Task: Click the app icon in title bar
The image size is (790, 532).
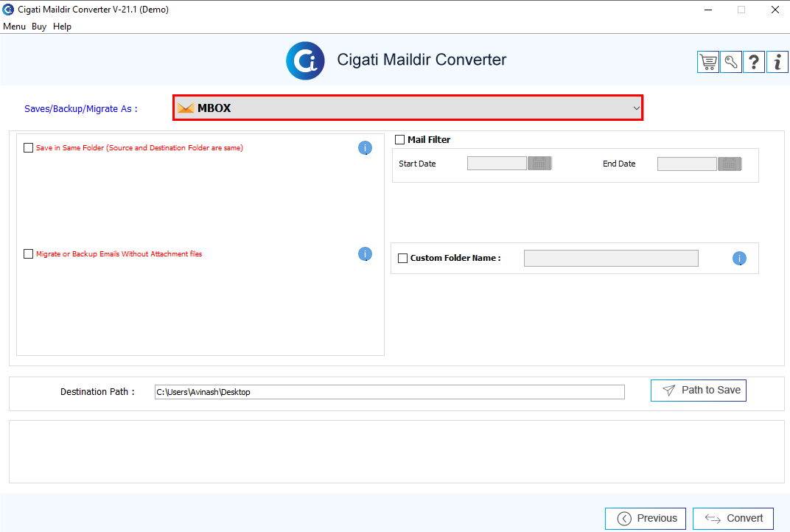Action: tap(8, 10)
